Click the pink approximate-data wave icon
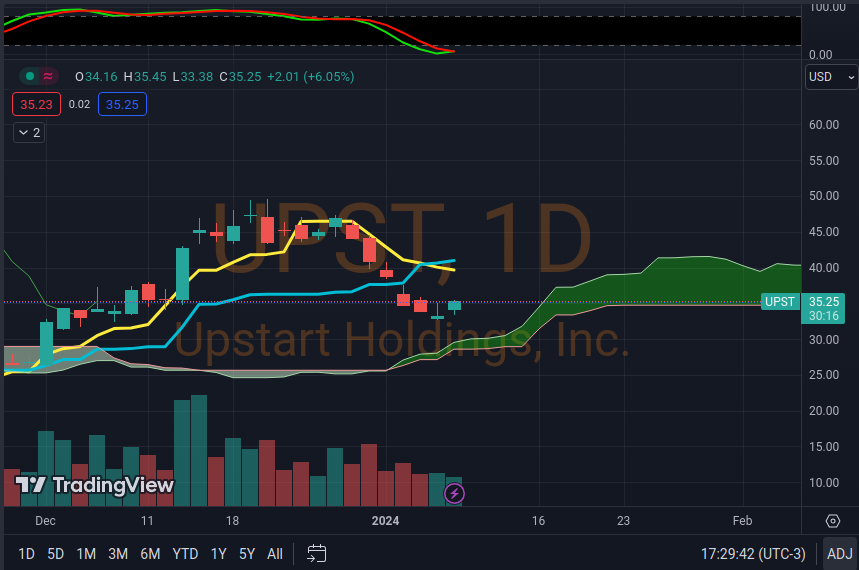Screen dimensions: 859x570 tap(48, 76)
